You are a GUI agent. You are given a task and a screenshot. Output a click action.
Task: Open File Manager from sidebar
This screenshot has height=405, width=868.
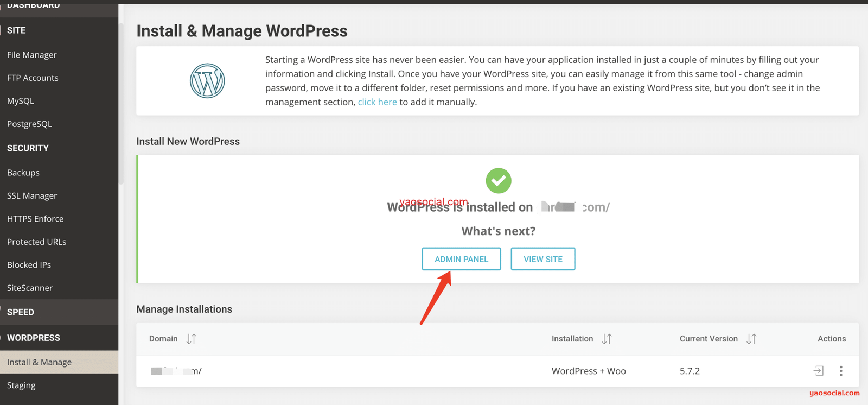pos(32,55)
